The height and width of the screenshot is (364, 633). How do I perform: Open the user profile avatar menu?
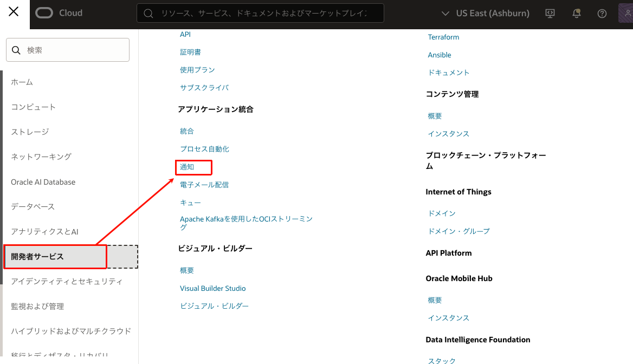[625, 14]
